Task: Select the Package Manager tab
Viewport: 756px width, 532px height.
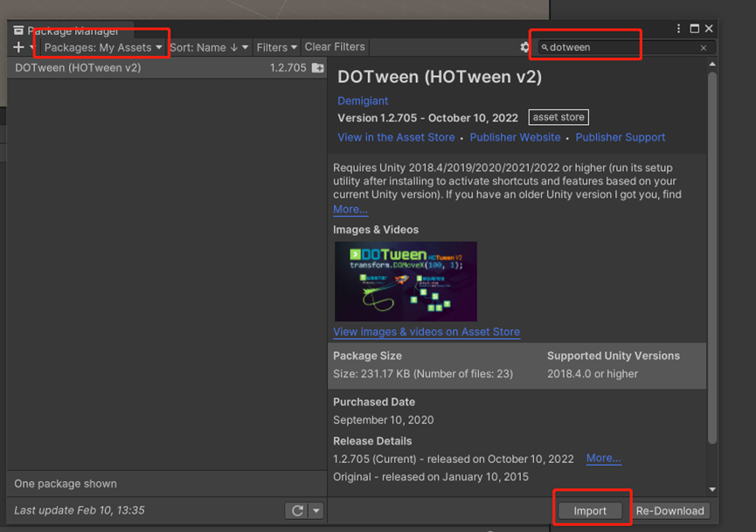Action: 71,31
